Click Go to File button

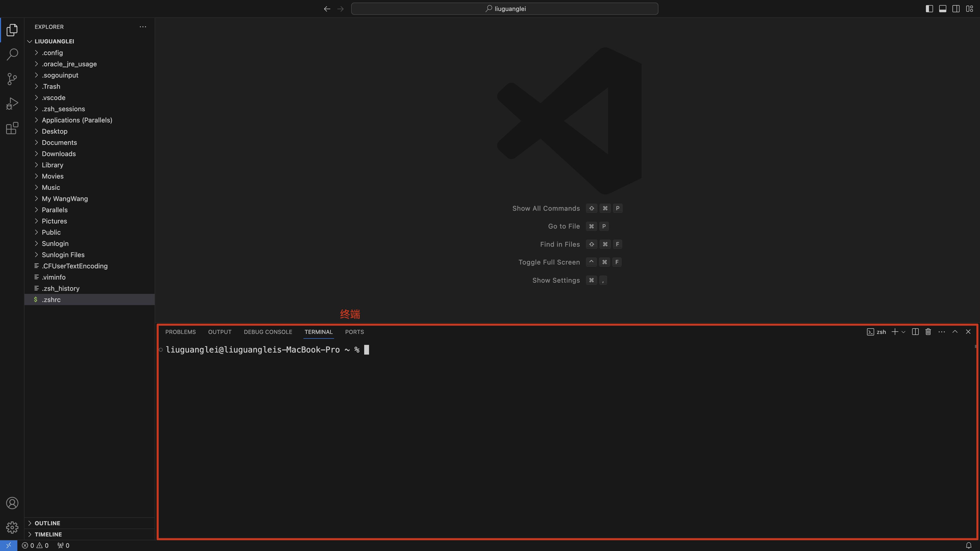[564, 226]
